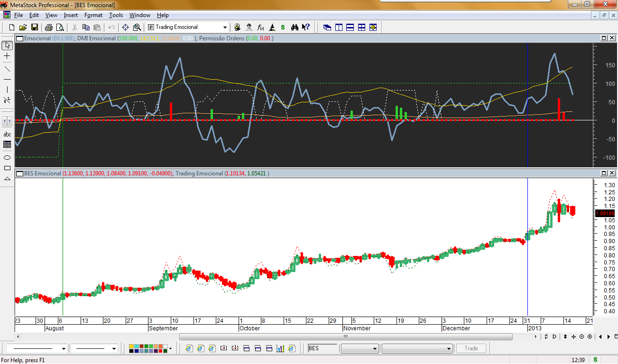Choose a security with crosshair icon

(126, 27)
